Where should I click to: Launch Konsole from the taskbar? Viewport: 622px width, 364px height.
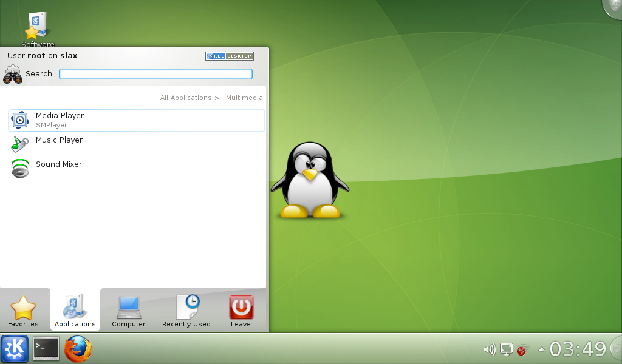point(46,349)
